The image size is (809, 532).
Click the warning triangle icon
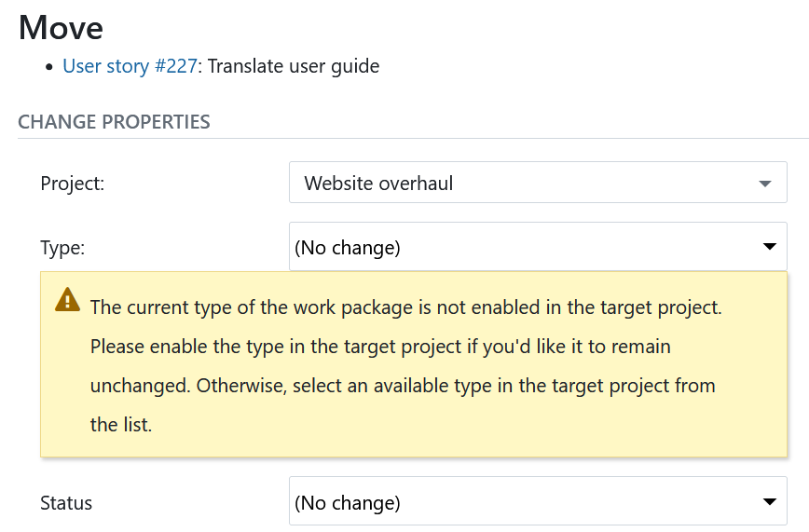click(67, 299)
